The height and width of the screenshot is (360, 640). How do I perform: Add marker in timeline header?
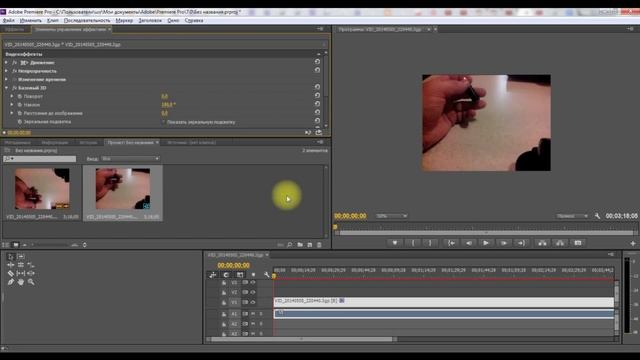click(253, 275)
